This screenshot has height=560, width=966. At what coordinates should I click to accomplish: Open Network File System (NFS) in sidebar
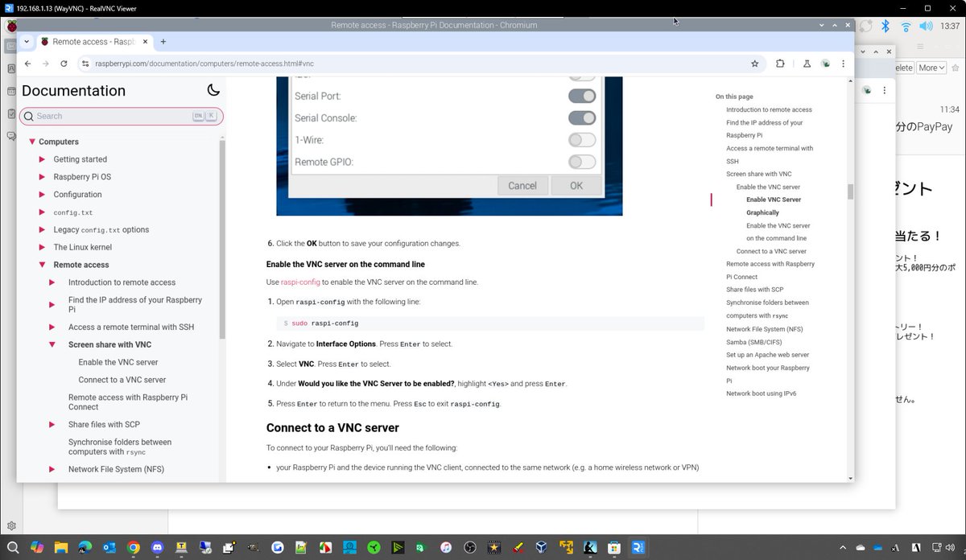(116, 469)
